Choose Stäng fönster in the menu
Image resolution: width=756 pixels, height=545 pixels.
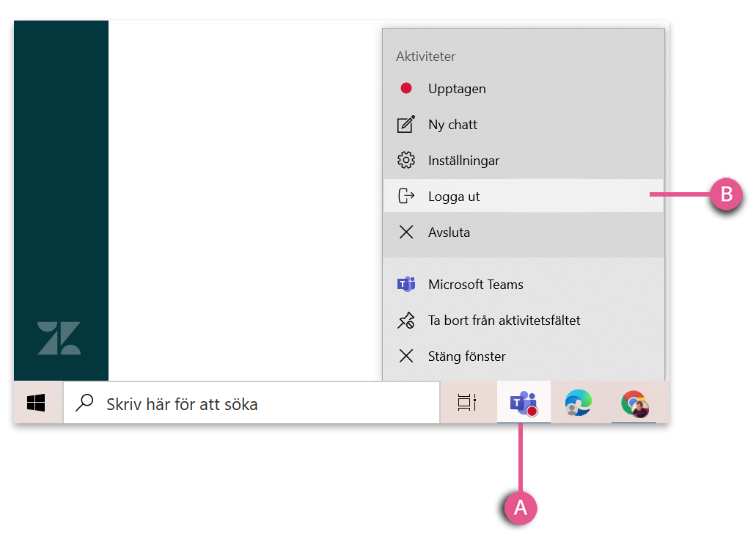pyautogui.click(x=524, y=356)
